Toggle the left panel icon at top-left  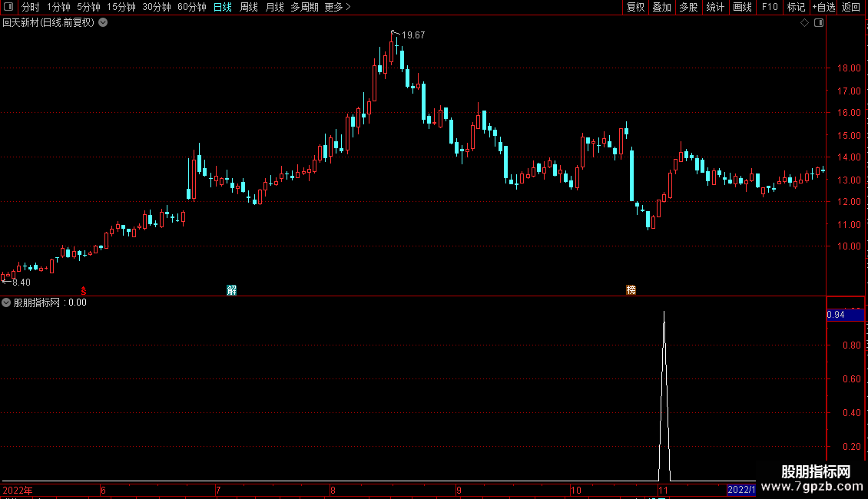8,7
